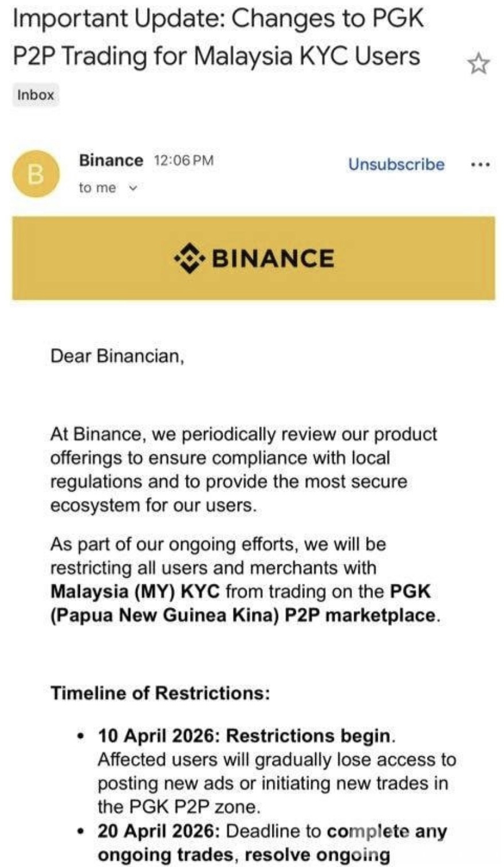This screenshot has width=504, height=867.
Task: Expand recipient details chevron beside "to me"
Action: click(133, 188)
